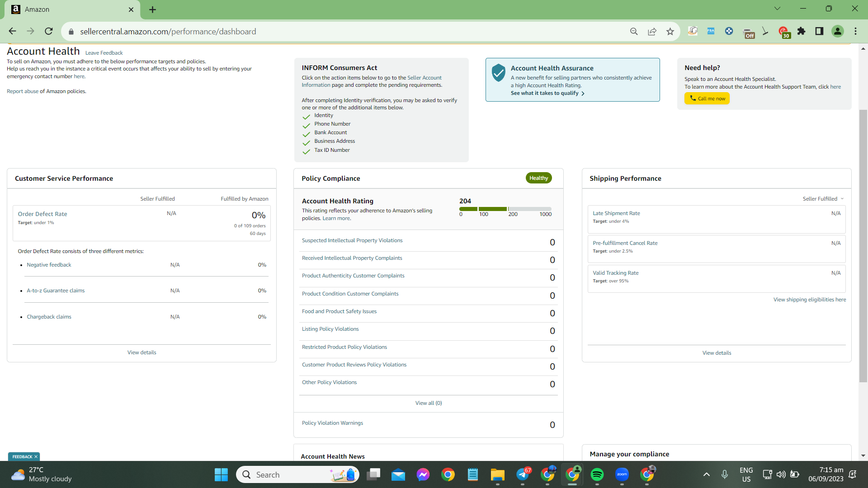Image resolution: width=868 pixels, height=488 pixels.
Task: Open Listing Policy Violations
Action: coord(330,329)
